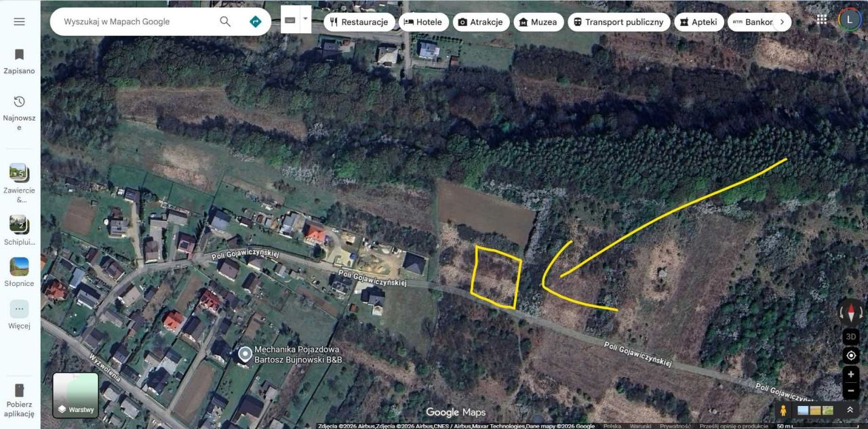This screenshot has width=868, height=429.
Task: Open Najnowsze recent history
Action: tap(19, 113)
